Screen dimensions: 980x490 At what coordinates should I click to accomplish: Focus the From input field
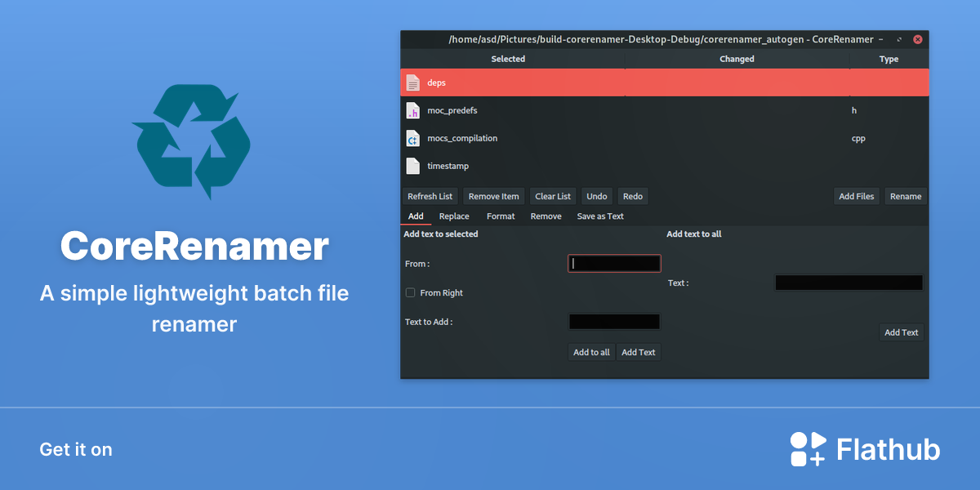614,263
